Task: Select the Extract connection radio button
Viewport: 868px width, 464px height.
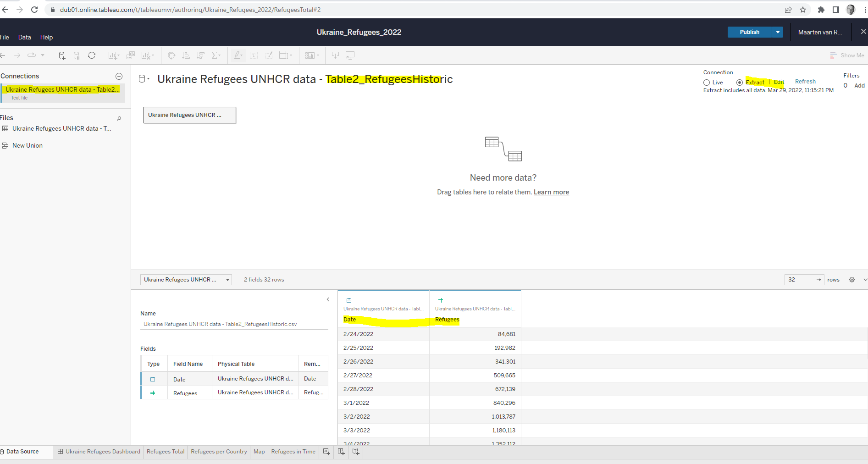Action: click(x=740, y=83)
